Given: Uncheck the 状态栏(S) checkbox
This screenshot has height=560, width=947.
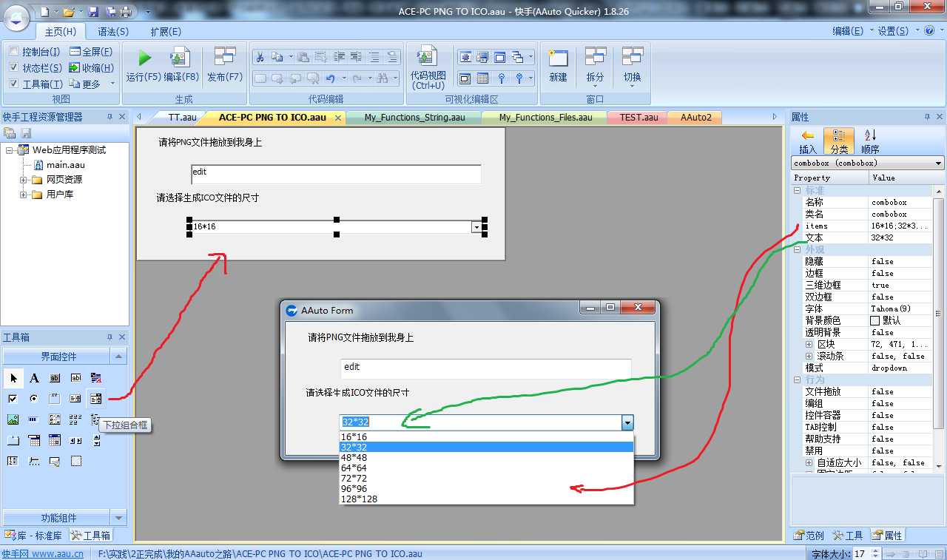Looking at the screenshot, I should click(14, 68).
